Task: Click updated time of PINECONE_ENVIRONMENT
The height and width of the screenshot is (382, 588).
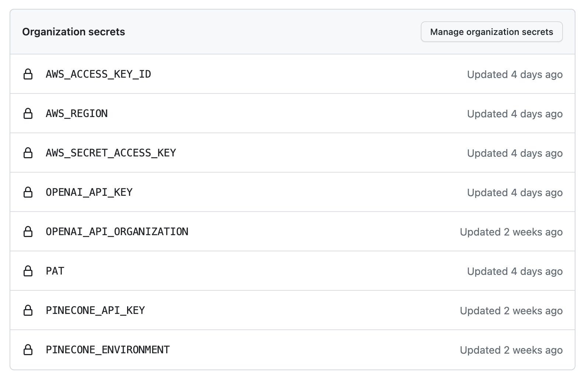Action: (x=511, y=350)
